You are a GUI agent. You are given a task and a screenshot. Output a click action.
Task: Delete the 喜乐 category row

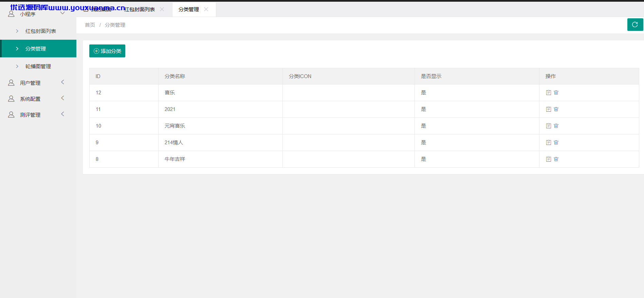[556, 92]
